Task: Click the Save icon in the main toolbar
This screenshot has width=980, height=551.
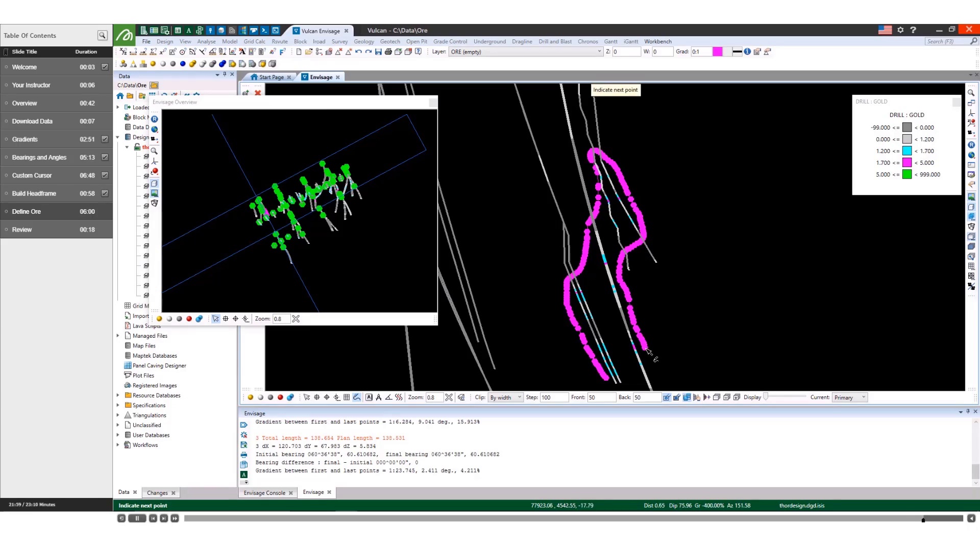Action: pyautogui.click(x=378, y=52)
